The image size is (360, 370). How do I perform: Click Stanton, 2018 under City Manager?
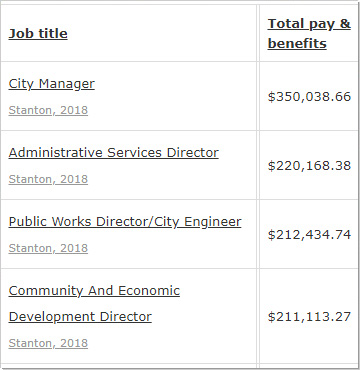(48, 110)
